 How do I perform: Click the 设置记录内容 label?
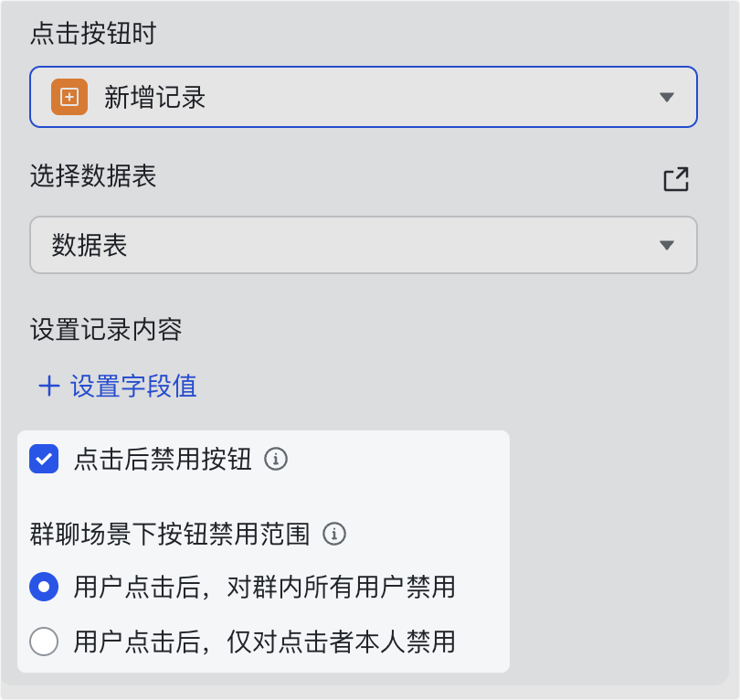tap(106, 329)
